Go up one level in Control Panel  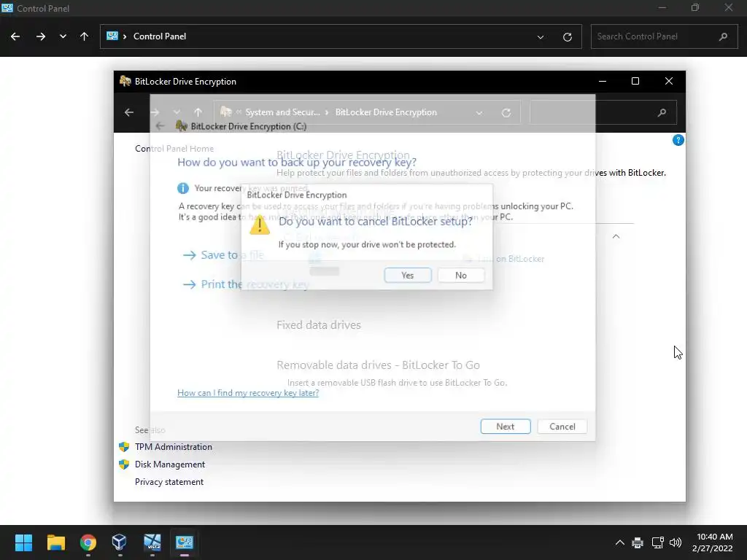[x=85, y=36]
